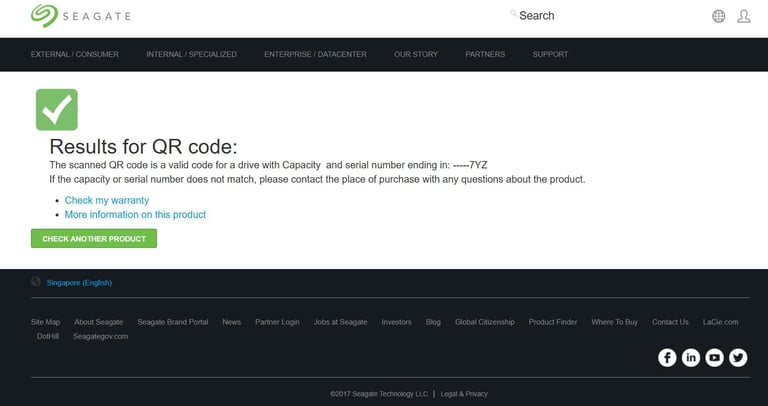This screenshot has width=768, height=406.
Task: Expand the Our Story menu
Action: (x=416, y=54)
